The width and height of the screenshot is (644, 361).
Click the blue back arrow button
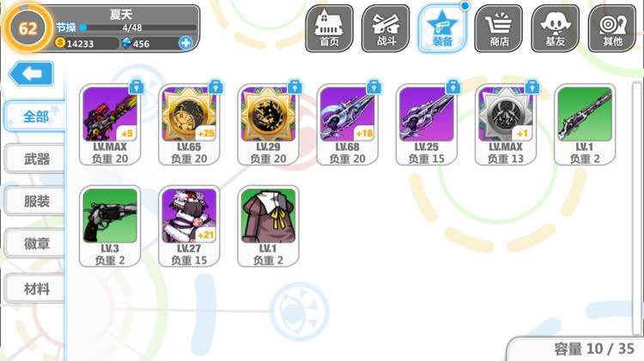tap(31, 74)
